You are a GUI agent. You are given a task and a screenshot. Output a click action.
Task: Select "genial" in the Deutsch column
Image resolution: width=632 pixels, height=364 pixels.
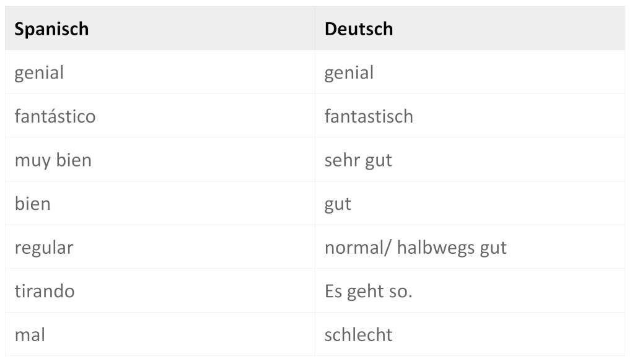[x=349, y=72]
